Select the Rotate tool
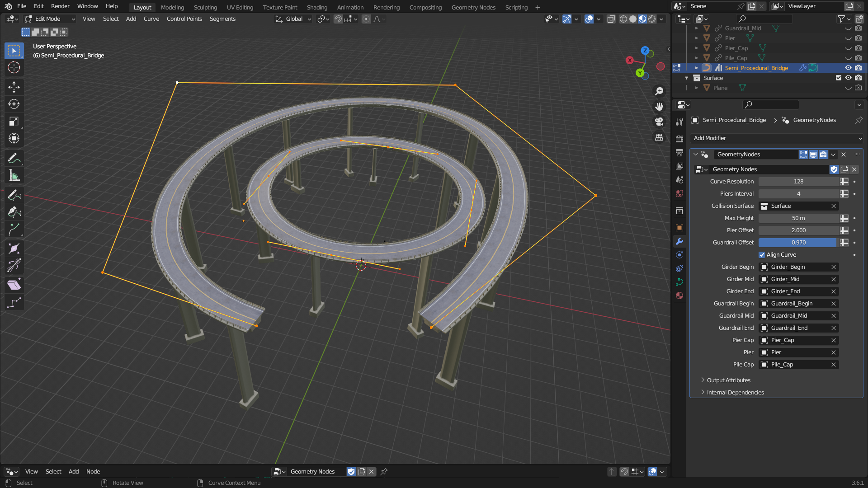 pyautogui.click(x=14, y=104)
